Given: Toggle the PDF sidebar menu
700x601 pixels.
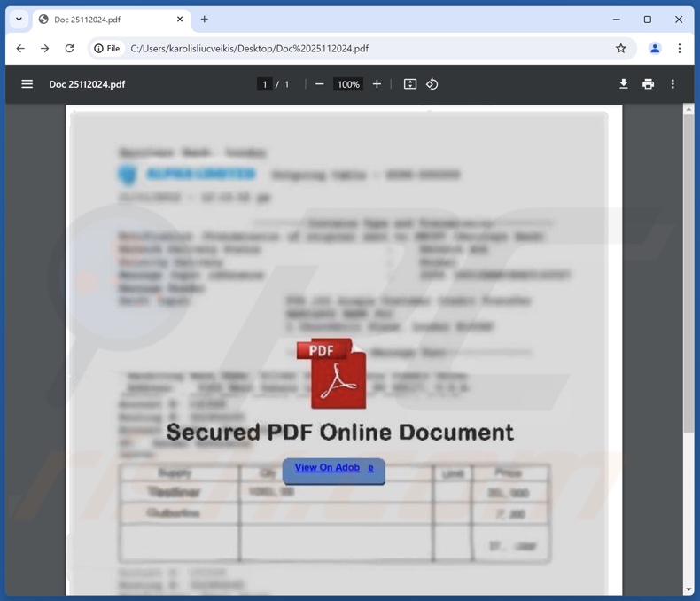Looking at the screenshot, I should point(27,84).
